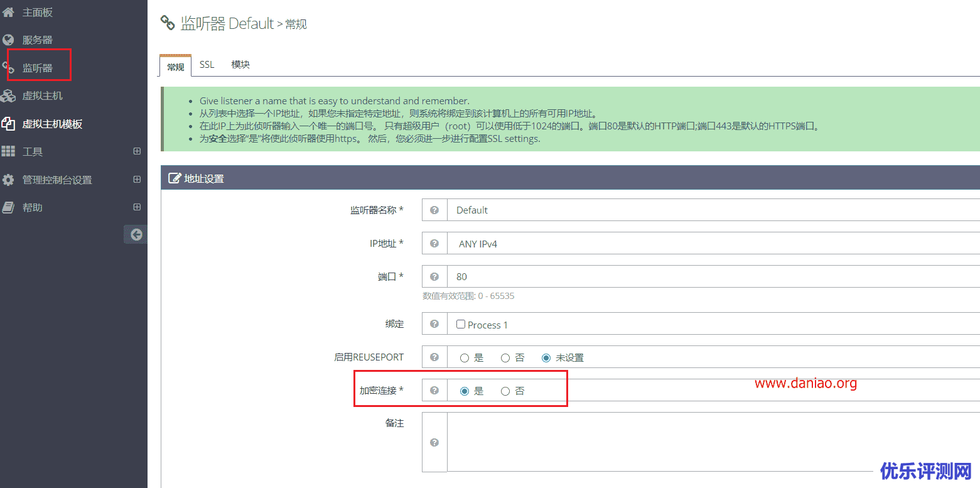This screenshot has width=980, height=488.
Task: Open 监听器 in the sidebar
Action: click(x=37, y=68)
